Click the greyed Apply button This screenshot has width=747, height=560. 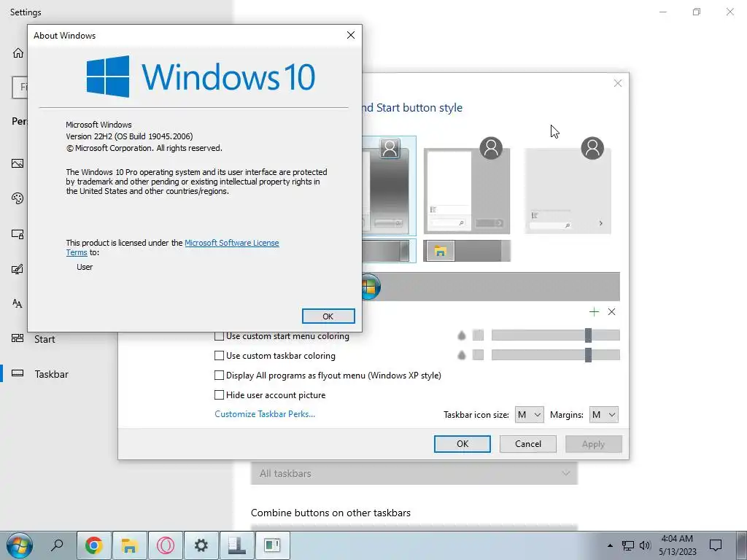pyautogui.click(x=593, y=444)
